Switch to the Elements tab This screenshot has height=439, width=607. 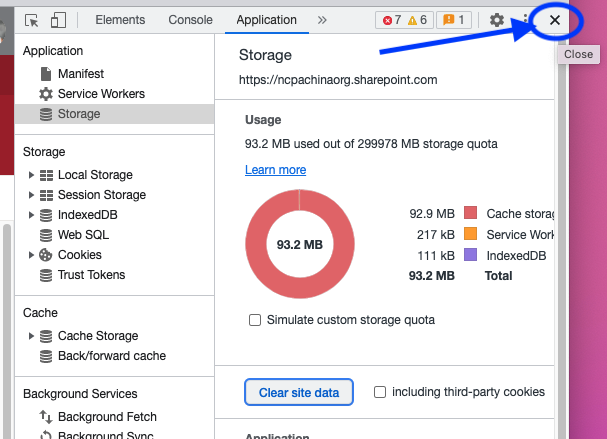point(120,20)
